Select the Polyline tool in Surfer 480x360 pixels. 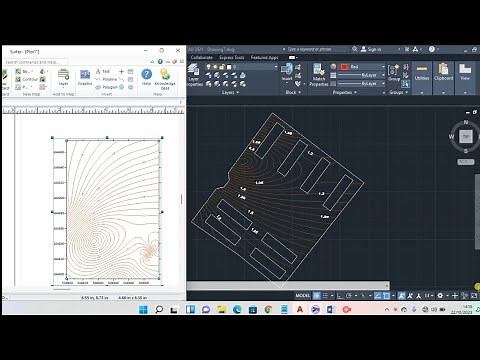106,79
